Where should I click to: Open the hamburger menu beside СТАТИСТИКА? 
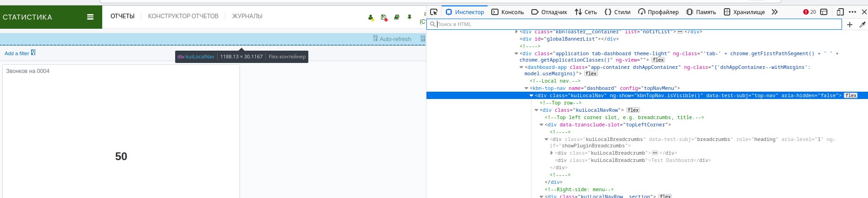coord(90,17)
